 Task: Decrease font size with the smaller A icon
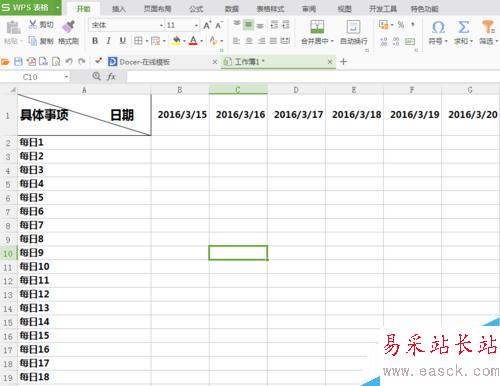point(219,25)
